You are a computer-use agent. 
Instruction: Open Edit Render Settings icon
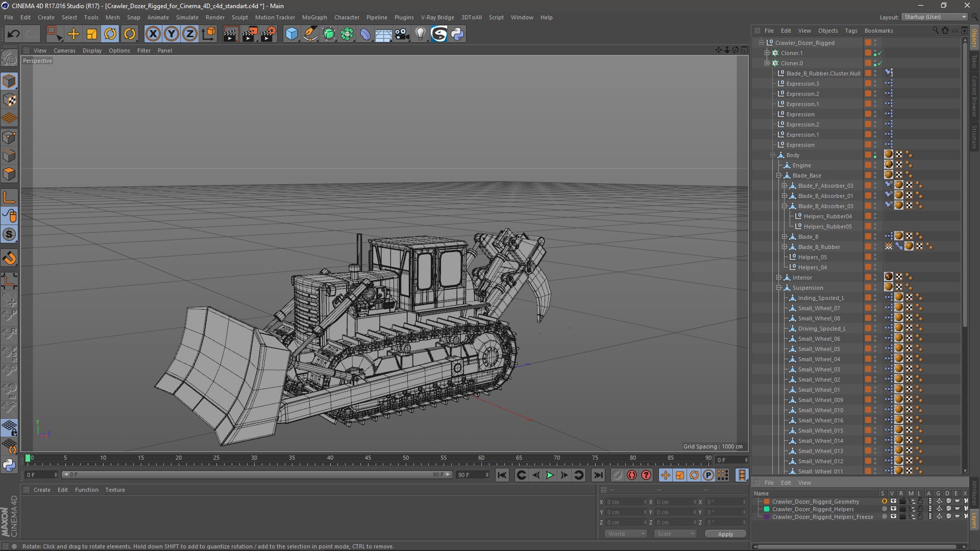(x=268, y=34)
